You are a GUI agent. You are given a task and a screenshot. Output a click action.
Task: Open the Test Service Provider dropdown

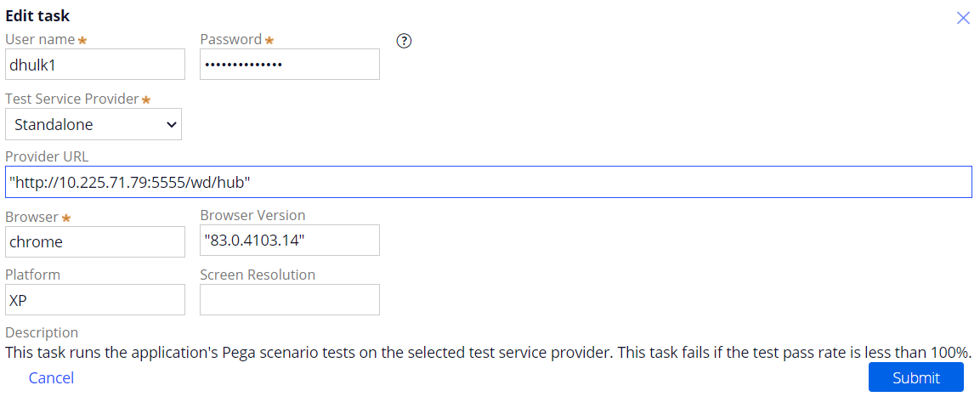[93, 124]
